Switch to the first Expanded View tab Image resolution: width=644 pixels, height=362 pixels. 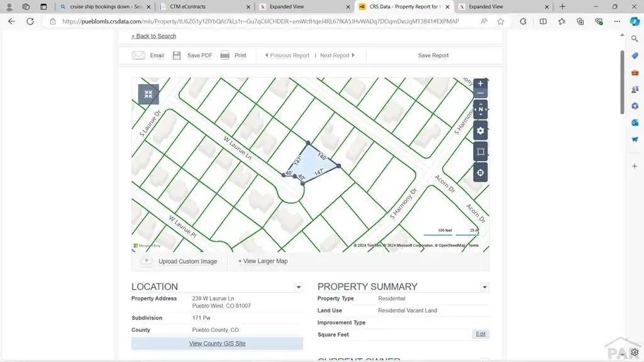pos(305,6)
